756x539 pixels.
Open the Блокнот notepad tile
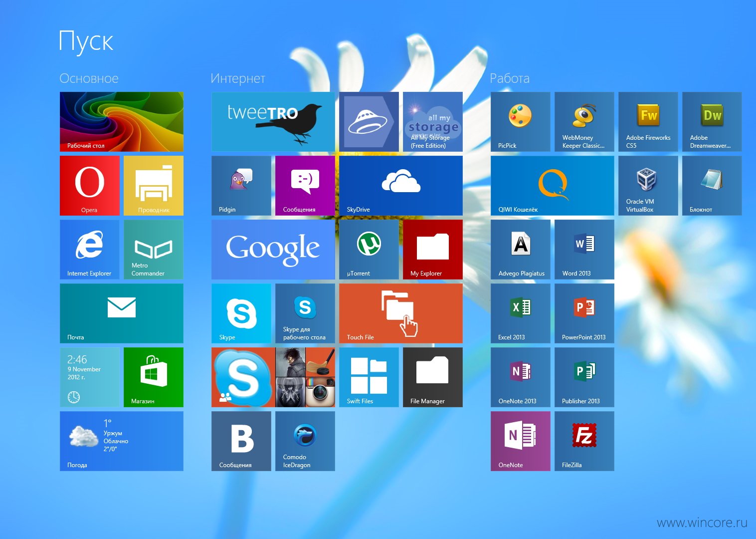click(x=712, y=186)
